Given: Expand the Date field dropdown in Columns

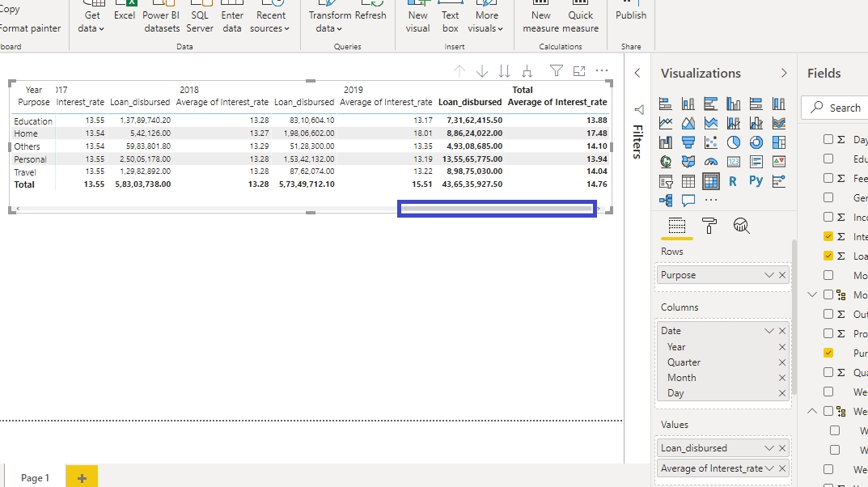Looking at the screenshot, I should tap(769, 331).
